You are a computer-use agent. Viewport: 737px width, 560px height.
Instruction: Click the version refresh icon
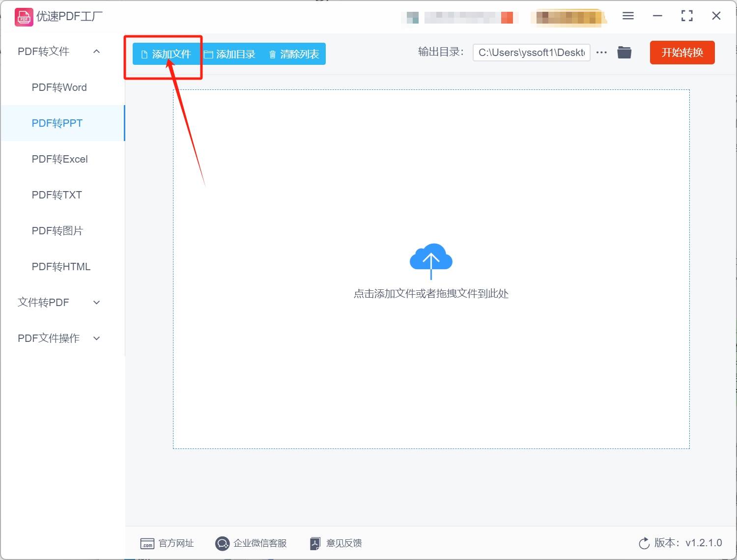(644, 543)
